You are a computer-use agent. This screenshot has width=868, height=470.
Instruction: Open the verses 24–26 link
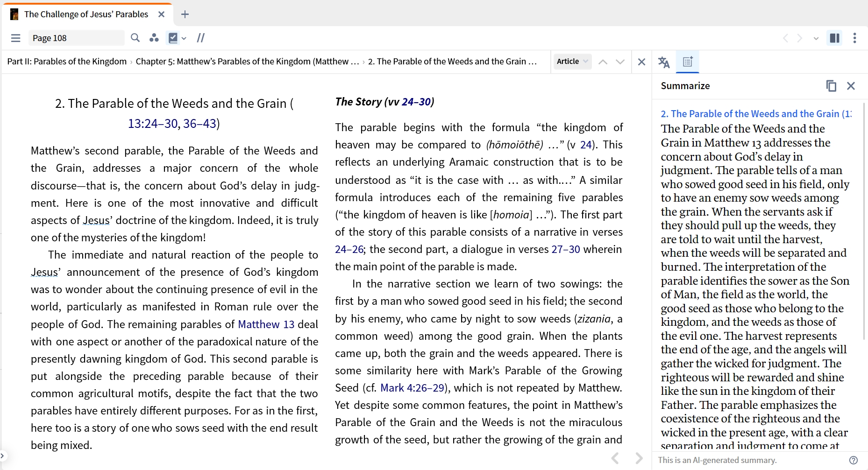tap(349, 249)
